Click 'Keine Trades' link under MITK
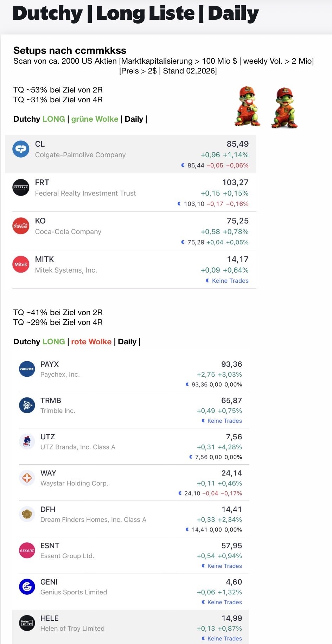332x644 pixels. click(230, 281)
